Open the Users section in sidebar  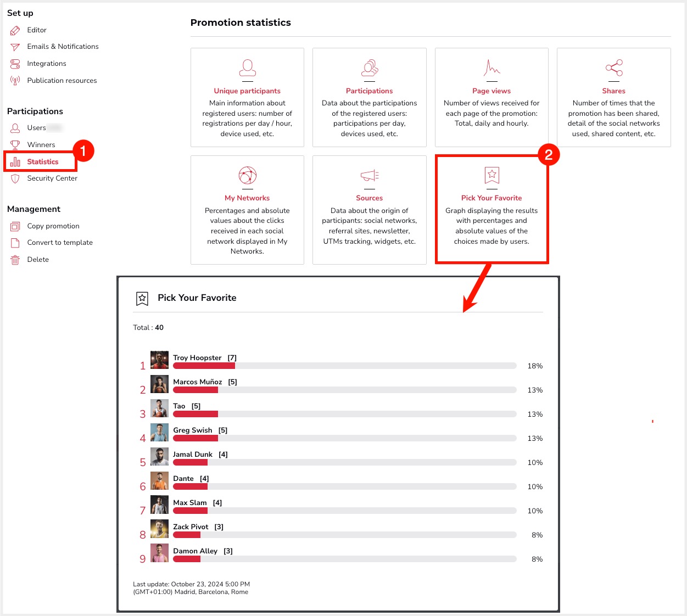click(36, 128)
